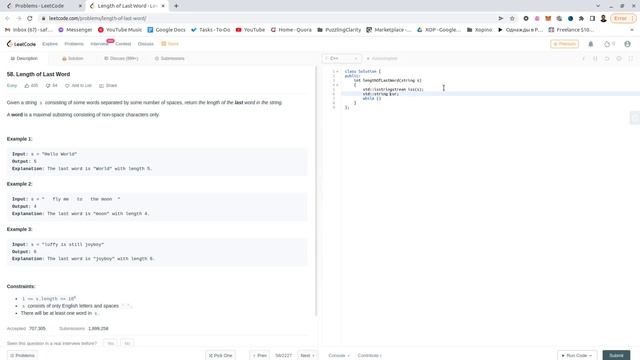Collapse code fold arrow on line 1
Viewport: 640px width, 360px height.
coord(337,71)
